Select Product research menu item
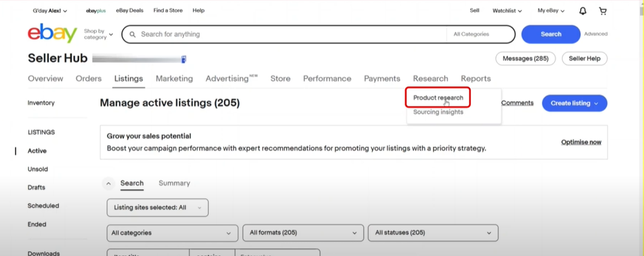This screenshot has height=256, width=644. tap(438, 98)
